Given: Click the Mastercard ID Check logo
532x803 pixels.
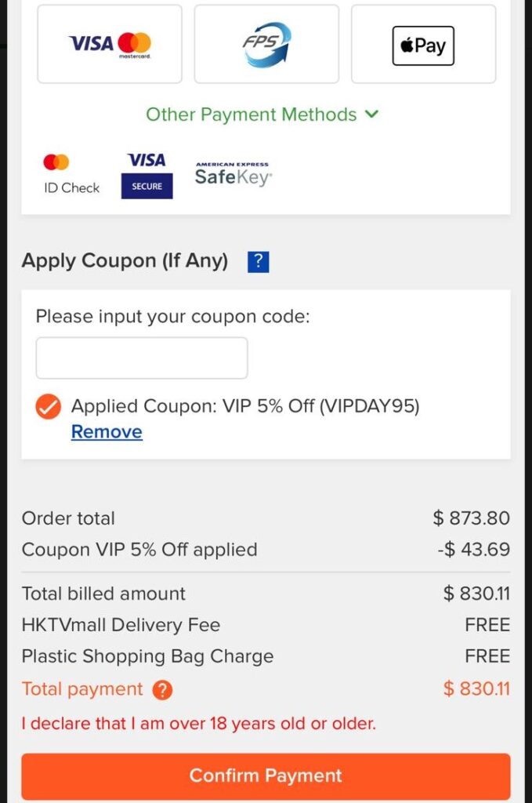Looking at the screenshot, I should point(71,173).
